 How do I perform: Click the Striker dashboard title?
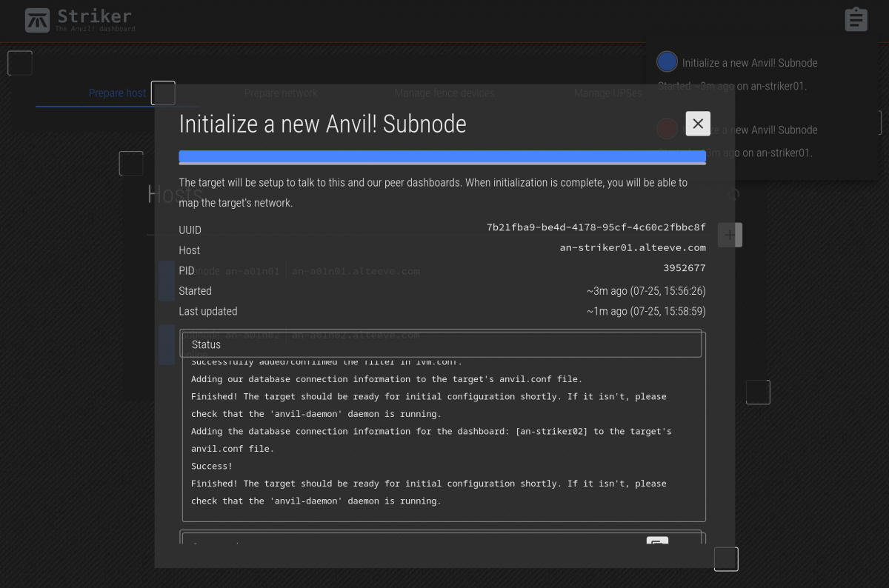tap(94, 16)
